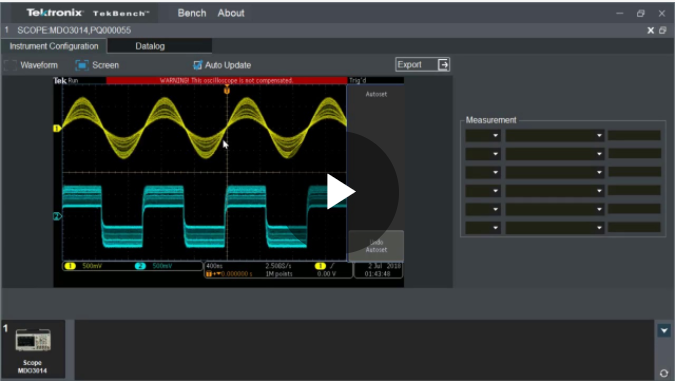Click the large video play button
675x381 pixels.
click(x=341, y=192)
